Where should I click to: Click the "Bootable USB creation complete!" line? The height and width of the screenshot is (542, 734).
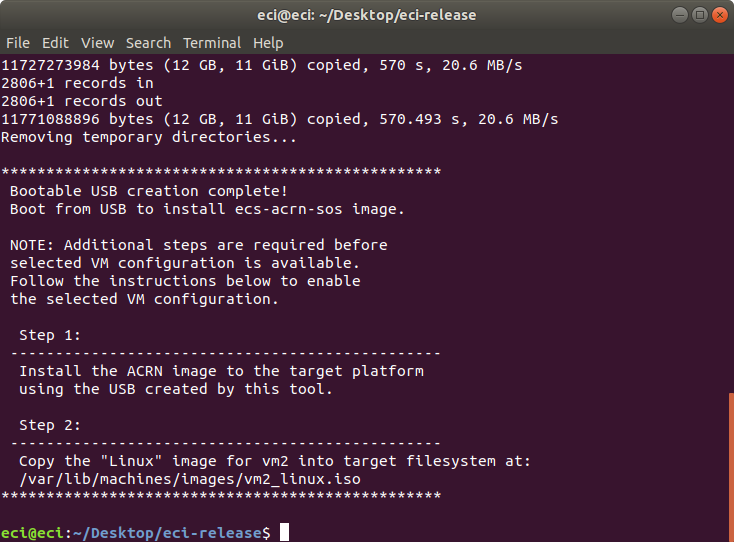click(148, 191)
